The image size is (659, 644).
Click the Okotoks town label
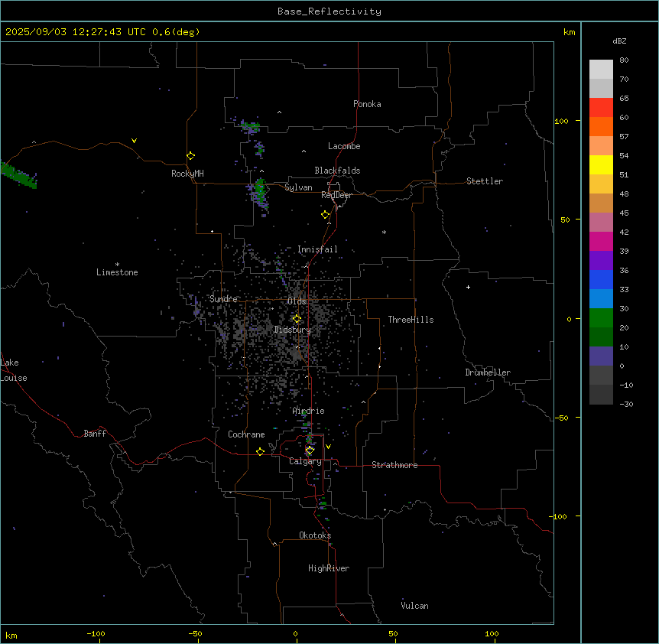pos(315,535)
